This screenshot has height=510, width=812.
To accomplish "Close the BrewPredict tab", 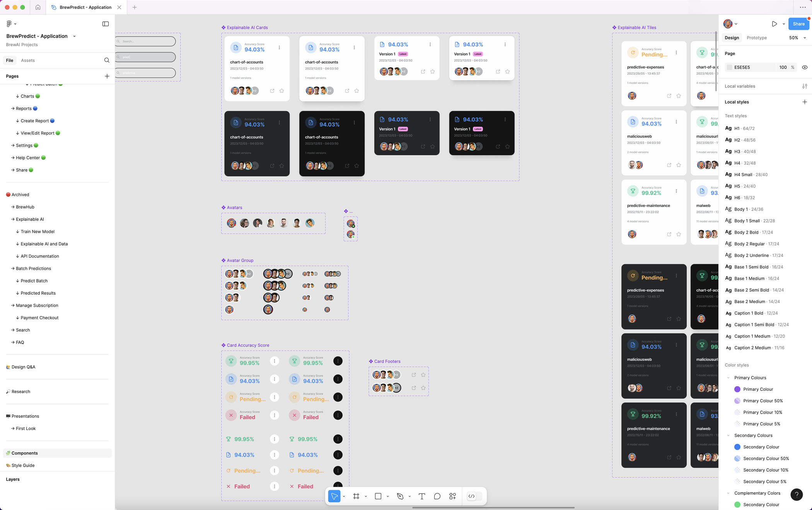I will coord(119,7).
